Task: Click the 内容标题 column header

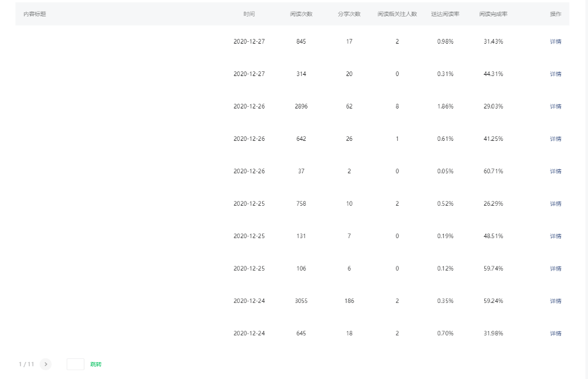Action: click(35, 14)
